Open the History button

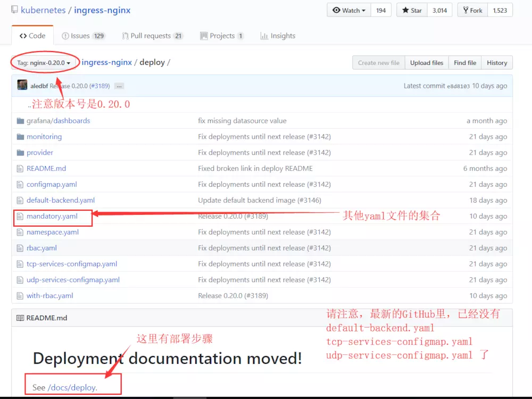click(x=497, y=63)
